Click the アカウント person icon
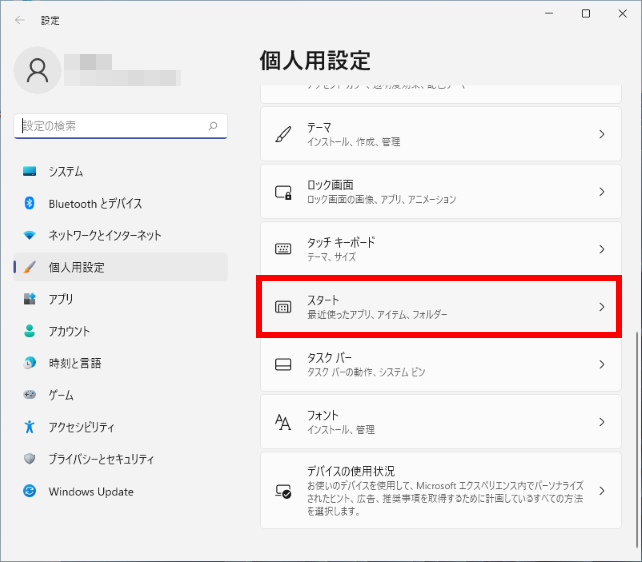642x562 pixels. point(29,331)
